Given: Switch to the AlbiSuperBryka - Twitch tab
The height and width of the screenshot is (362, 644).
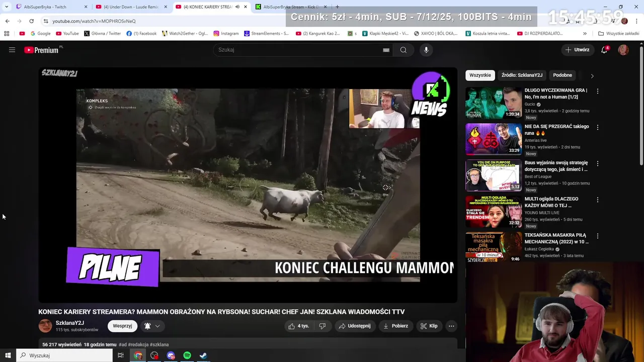Looking at the screenshot, I should coord(48,7).
